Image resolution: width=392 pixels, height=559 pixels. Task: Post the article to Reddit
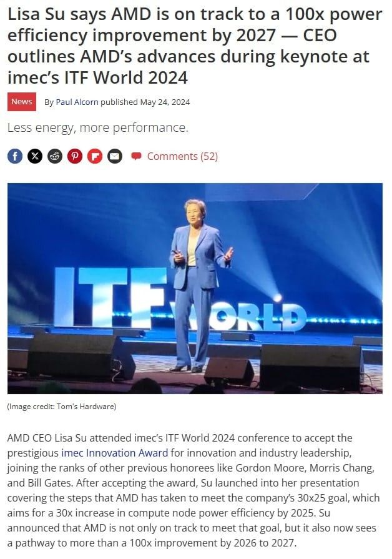55,156
